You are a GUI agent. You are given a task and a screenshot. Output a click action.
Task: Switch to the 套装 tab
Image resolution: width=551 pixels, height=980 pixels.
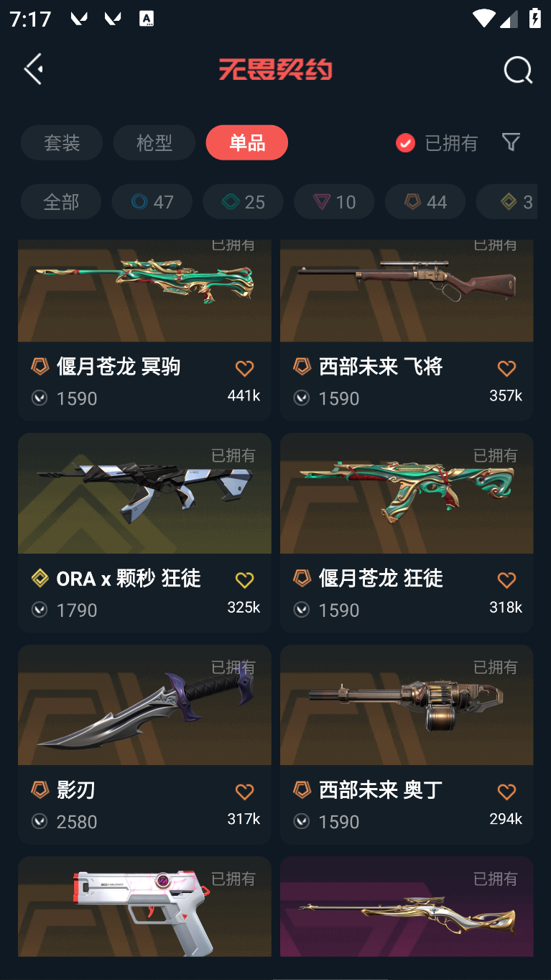coord(62,142)
